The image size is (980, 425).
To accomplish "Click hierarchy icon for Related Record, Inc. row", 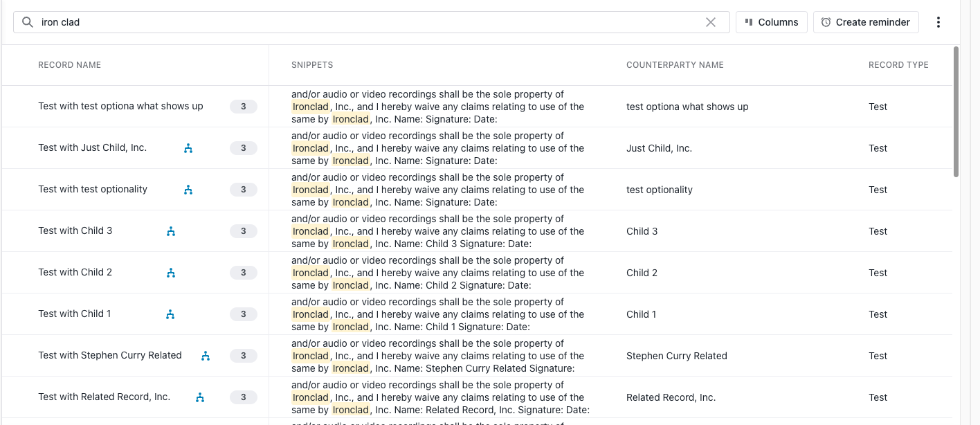I will [200, 397].
